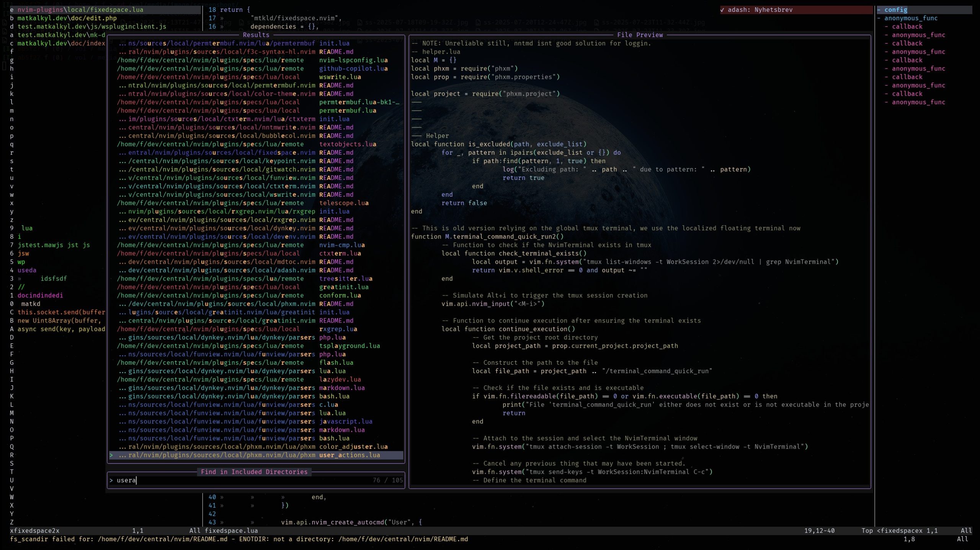Screen dimensions: 980x550
Task: Pick the tsplayground.lua result
Action: pos(256,346)
